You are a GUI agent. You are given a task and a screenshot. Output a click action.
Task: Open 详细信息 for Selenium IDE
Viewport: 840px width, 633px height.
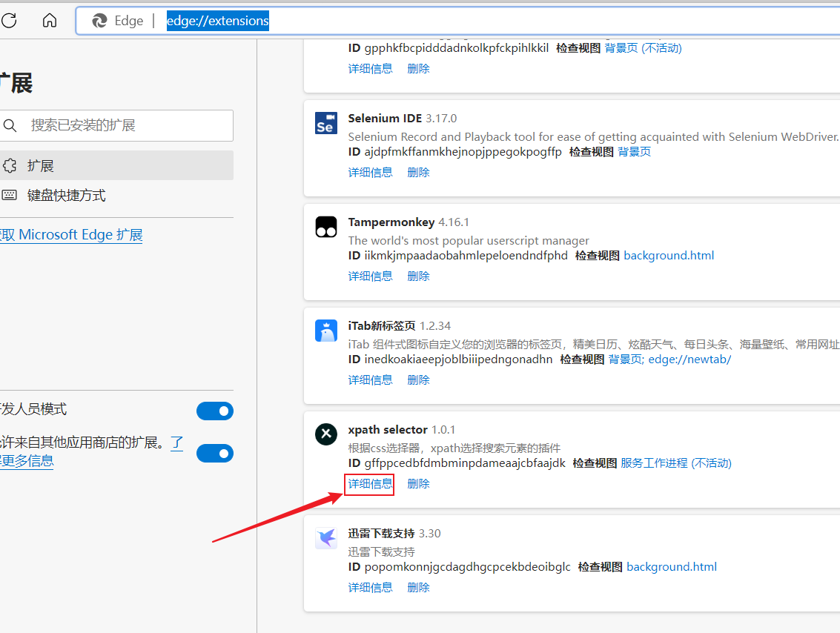click(x=370, y=173)
